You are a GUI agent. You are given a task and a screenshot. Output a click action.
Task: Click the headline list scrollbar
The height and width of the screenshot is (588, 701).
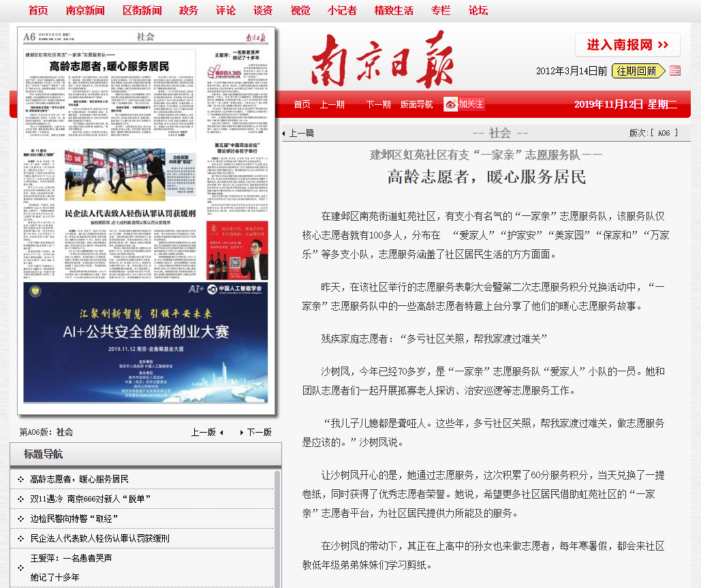point(278,529)
